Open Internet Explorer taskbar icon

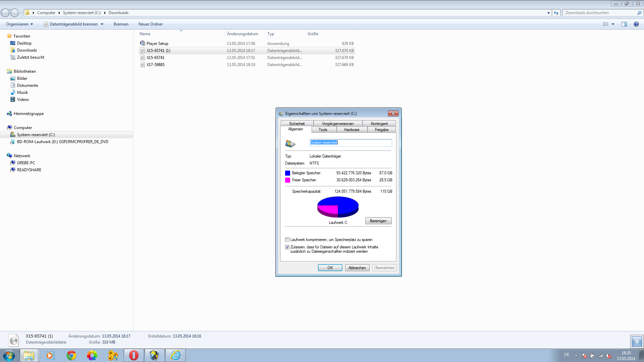pos(175,355)
